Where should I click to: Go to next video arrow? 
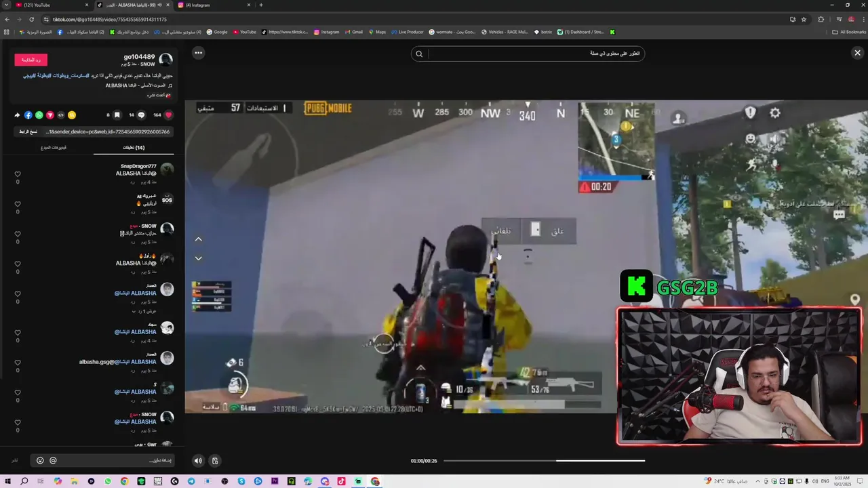pos(198,258)
